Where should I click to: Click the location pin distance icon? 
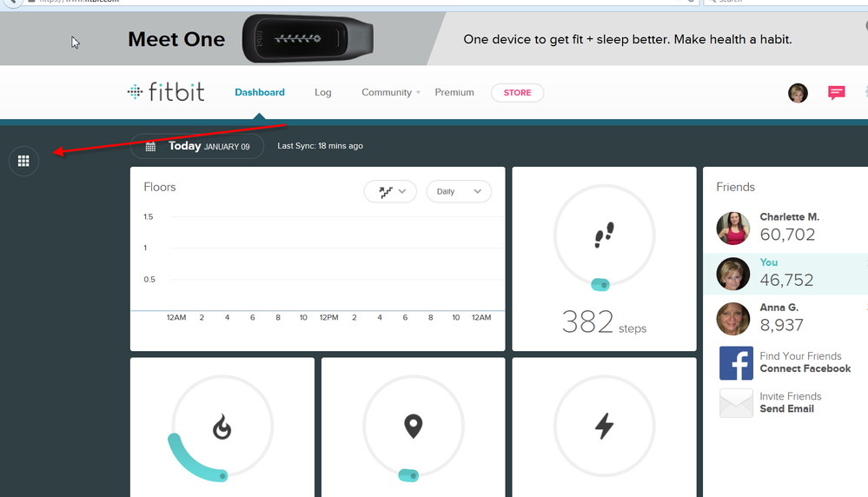[x=413, y=426]
